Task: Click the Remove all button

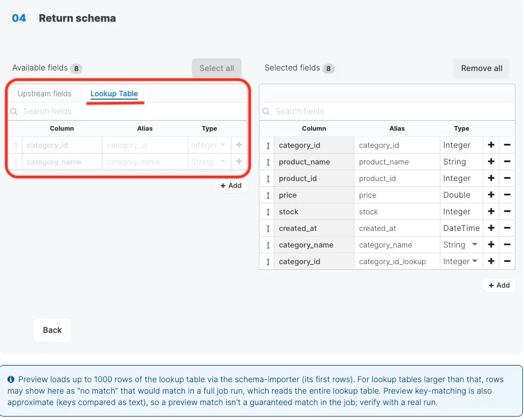Action: click(482, 68)
